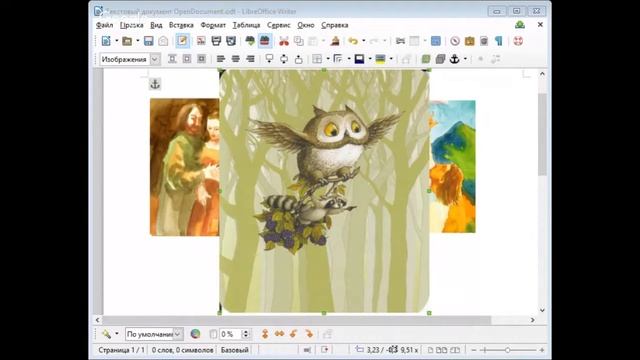Viewport: 640px width, 360px height.
Task: Click the zoom slider handle
Action: (x=507, y=350)
